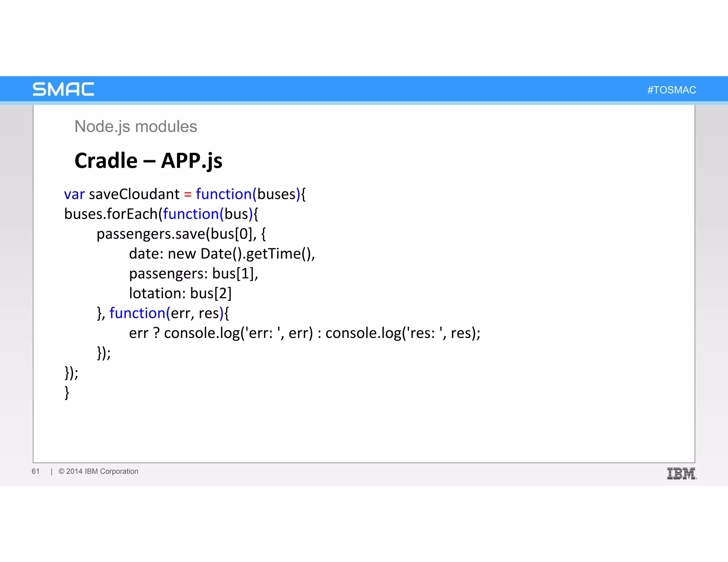Click slide number 61 in footer
Screen dimensions: 728x562
point(36,471)
